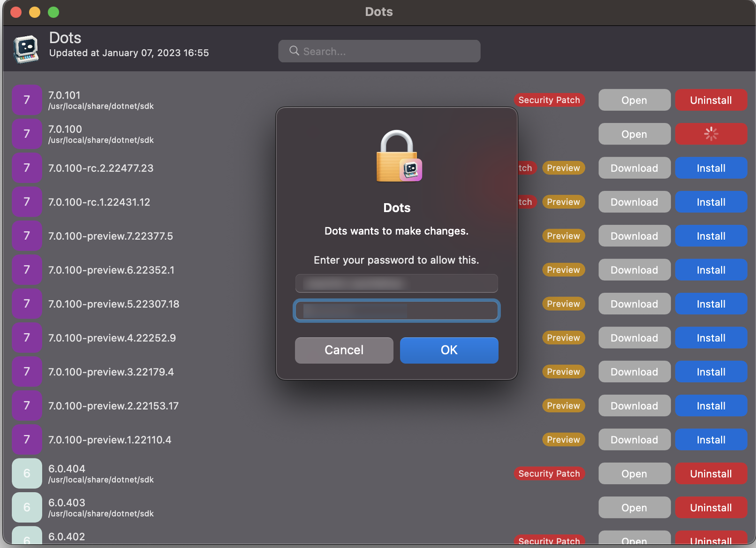Focus the Search field in the header

[385, 51]
